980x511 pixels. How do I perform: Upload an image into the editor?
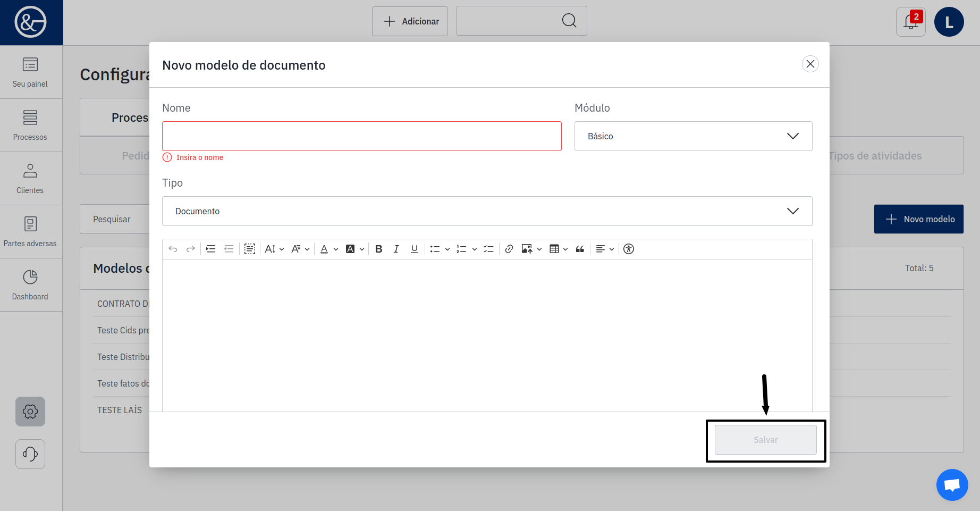pyautogui.click(x=527, y=249)
